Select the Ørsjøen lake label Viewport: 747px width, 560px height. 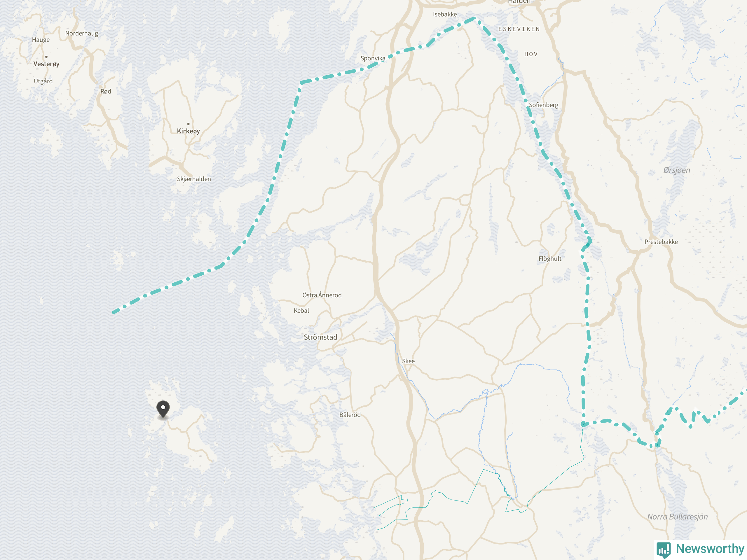pos(676,170)
